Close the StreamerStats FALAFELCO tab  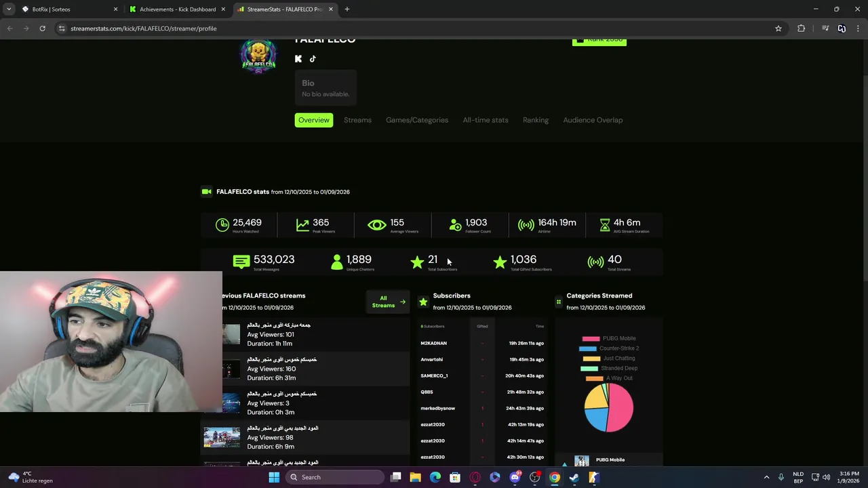coord(331,9)
